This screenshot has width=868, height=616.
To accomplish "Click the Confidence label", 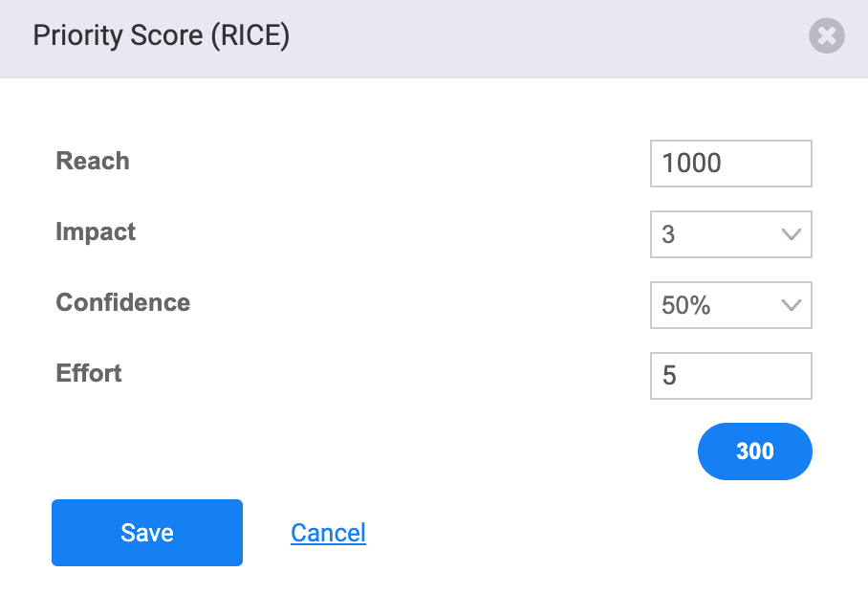I will [123, 302].
